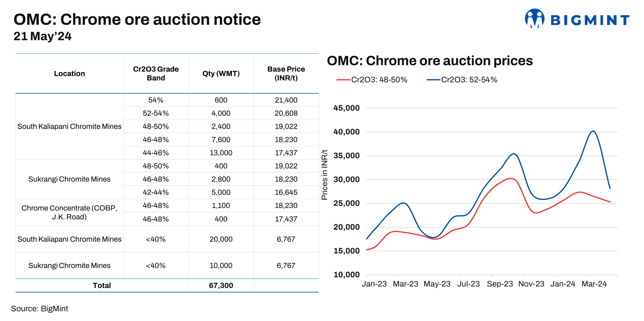Click the Base Price (INR/t) header
The height and width of the screenshot is (321, 644).
click(286, 74)
